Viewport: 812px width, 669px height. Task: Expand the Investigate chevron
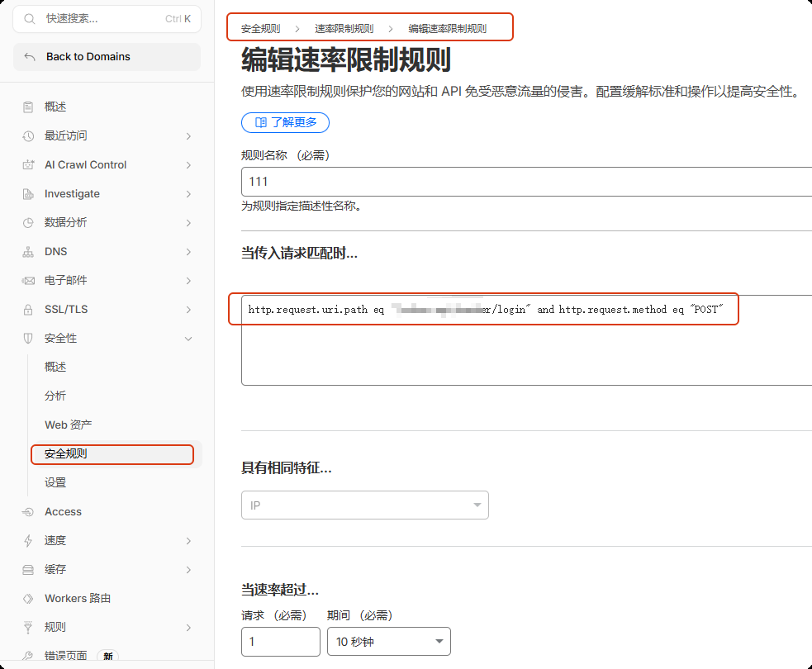(x=188, y=194)
